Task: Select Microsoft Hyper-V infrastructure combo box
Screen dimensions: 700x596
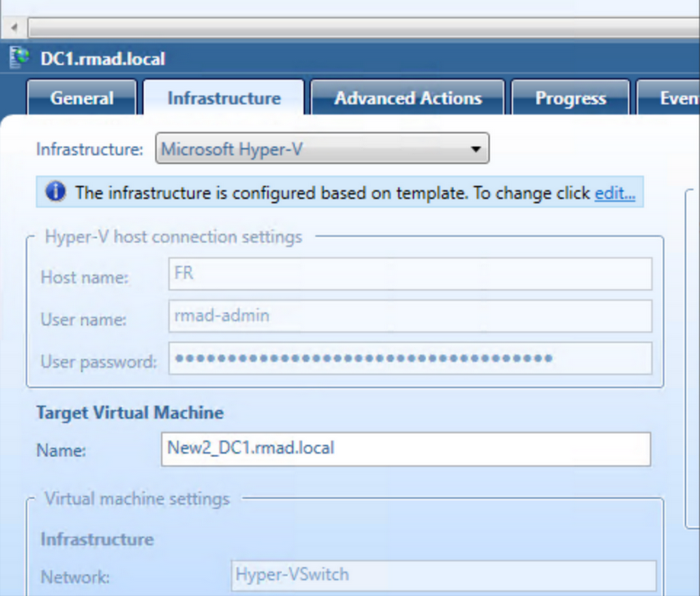Action: [317, 148]
